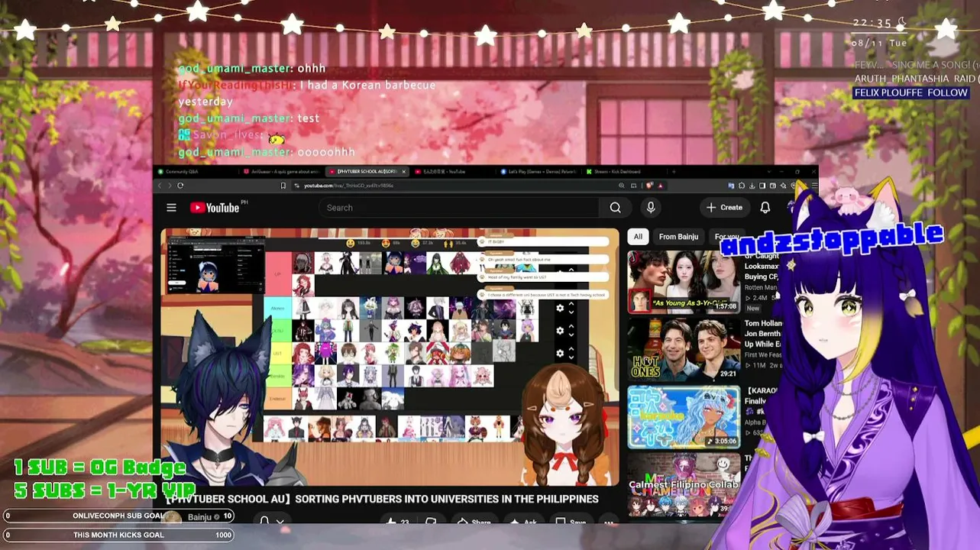This screenshot has width=980, height=550.
Task: Focus the YouTube Search input field
Action: coord(458,208)
